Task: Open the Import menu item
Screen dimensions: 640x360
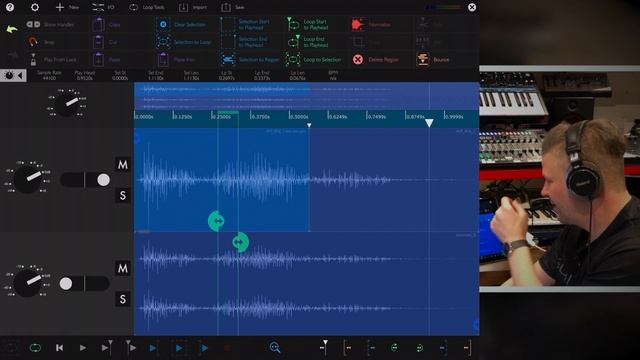Action: (x=193, y=7)
